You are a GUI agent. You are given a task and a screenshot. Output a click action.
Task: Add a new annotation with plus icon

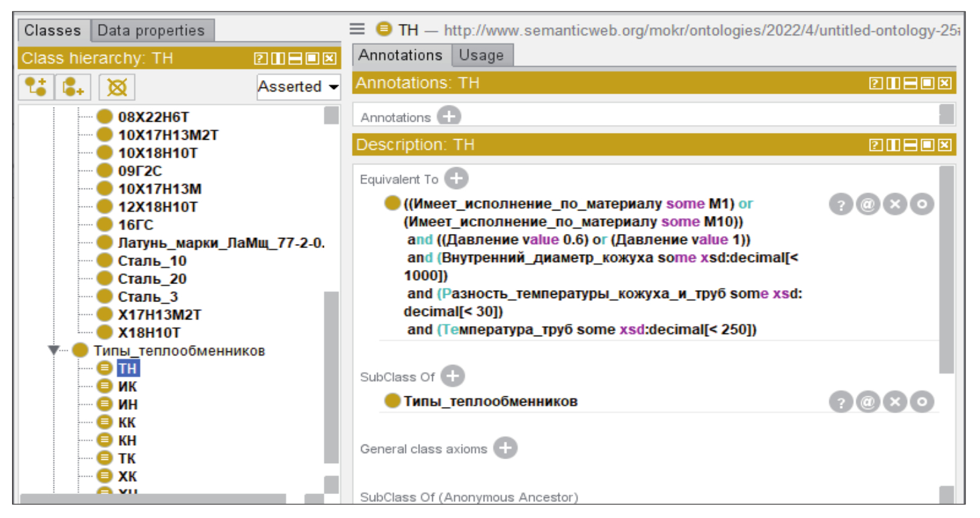click(449, 116)
